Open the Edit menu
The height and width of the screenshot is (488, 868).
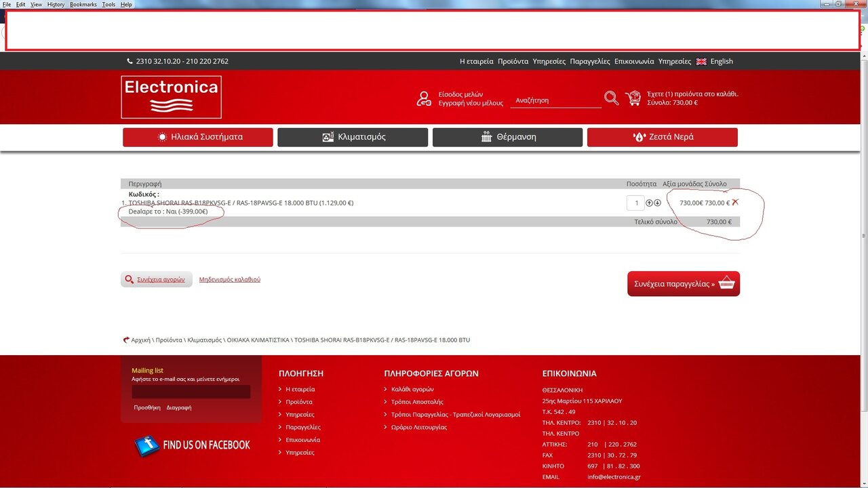click(x=21, y=4)
